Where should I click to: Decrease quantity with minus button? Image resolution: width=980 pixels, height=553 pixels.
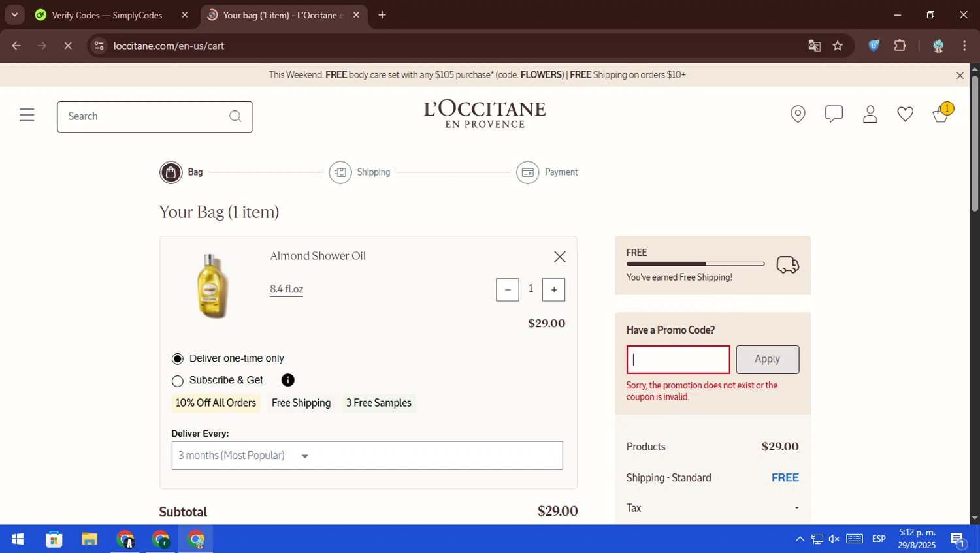(508, 290)
